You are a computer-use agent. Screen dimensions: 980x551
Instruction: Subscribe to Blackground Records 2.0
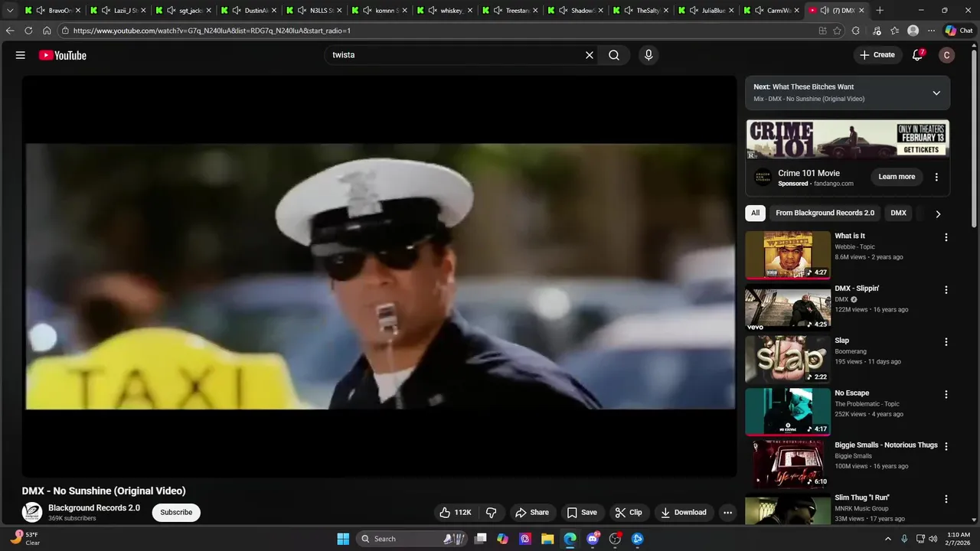pyautogui.click(x=176, y=513)
